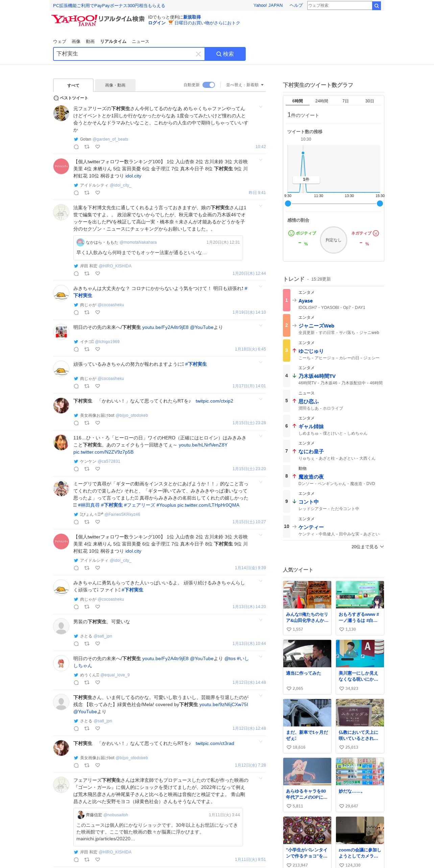The height and width of the screenshot is (868, 434).
Task: Open the ヘルプ link
Action: [x=296, y=5]
